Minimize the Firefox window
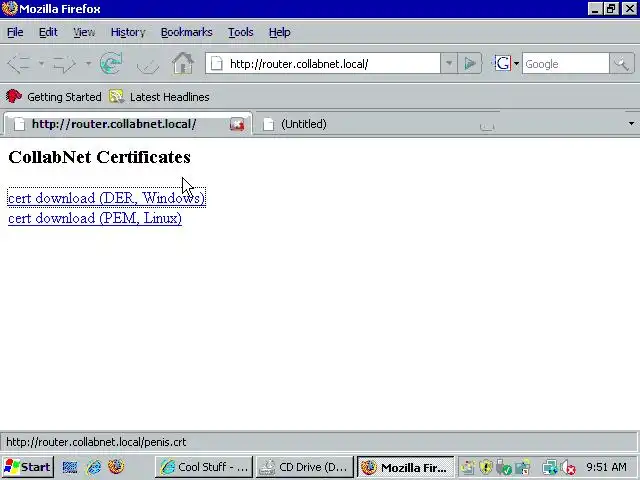The image size is (640, 480). click(595, 9)
